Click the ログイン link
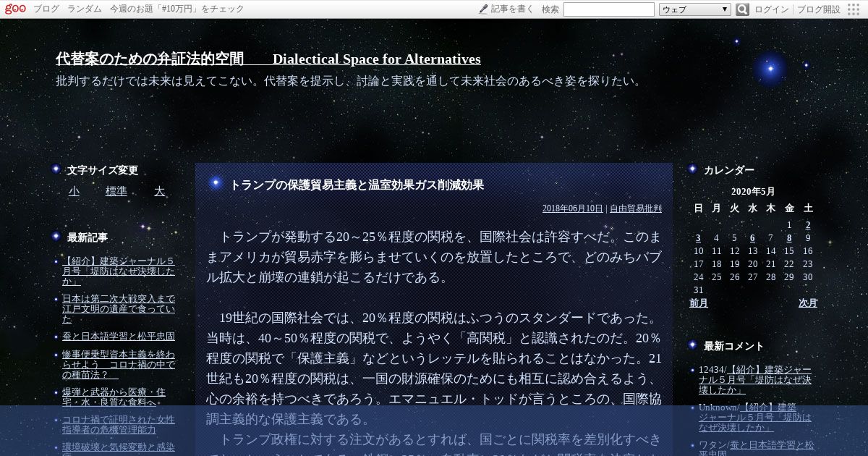 (x=772, y=9)
